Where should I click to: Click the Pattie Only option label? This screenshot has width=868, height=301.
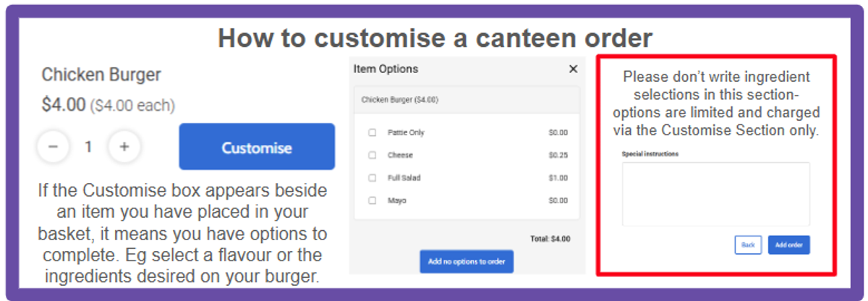[x=406, y=132]
